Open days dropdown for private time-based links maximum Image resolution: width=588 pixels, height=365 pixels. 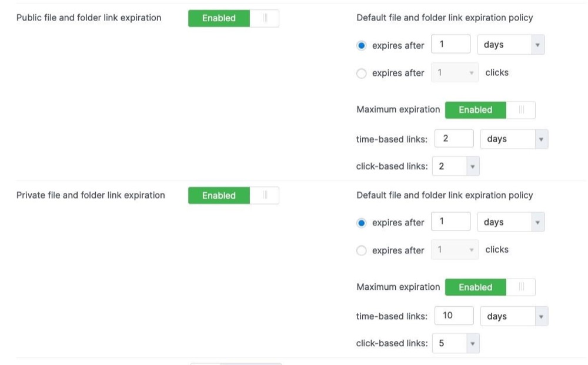click(514, 316)
